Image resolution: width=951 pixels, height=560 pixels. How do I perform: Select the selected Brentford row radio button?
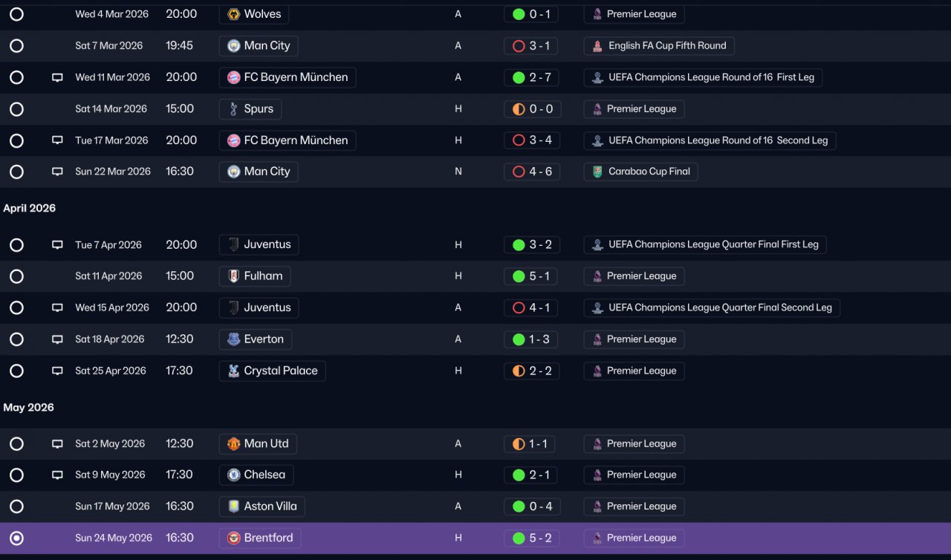[16, 538]
